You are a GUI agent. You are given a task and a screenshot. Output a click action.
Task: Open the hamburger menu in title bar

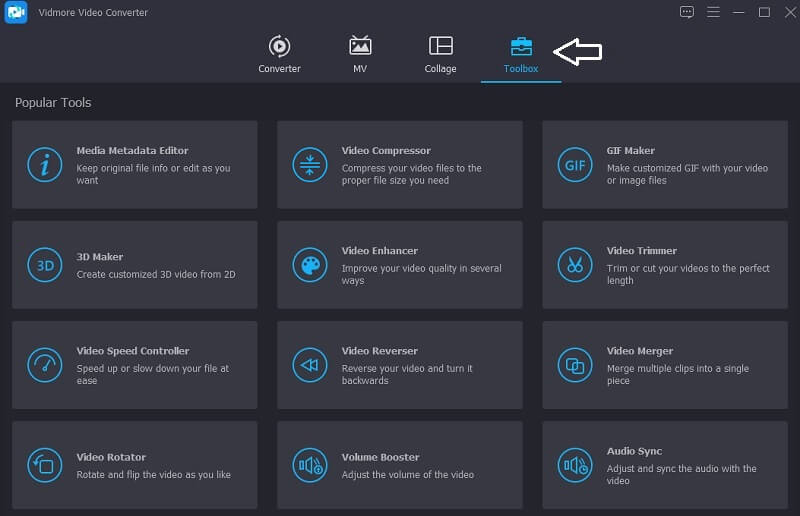(712, 12)
